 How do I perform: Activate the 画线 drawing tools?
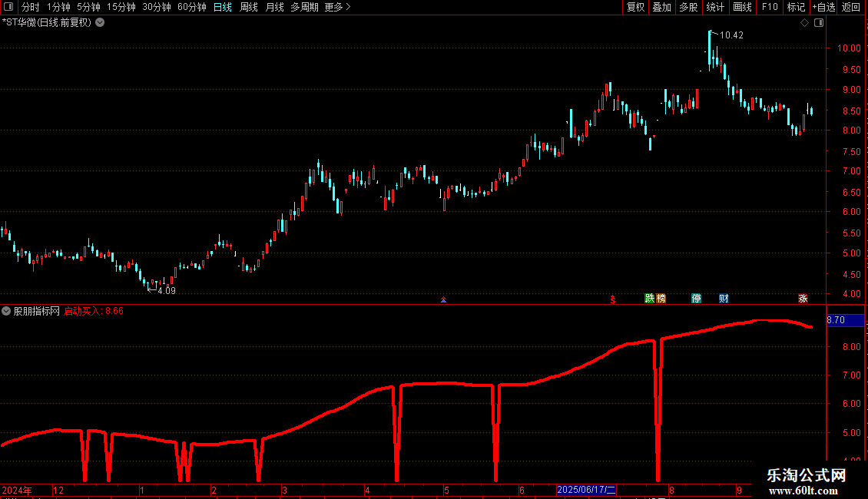[x=742, y=7]
